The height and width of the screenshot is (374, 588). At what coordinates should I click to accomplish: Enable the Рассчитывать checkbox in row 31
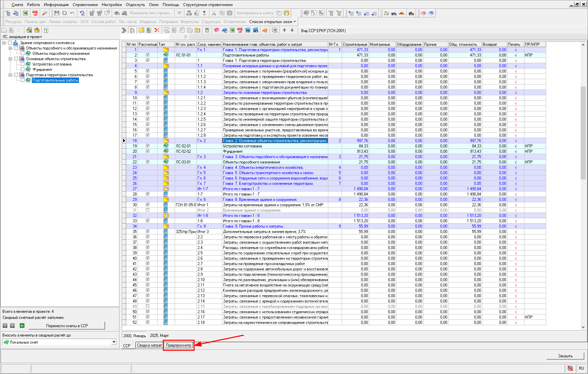pyautogui.click(x=148, y=210)
